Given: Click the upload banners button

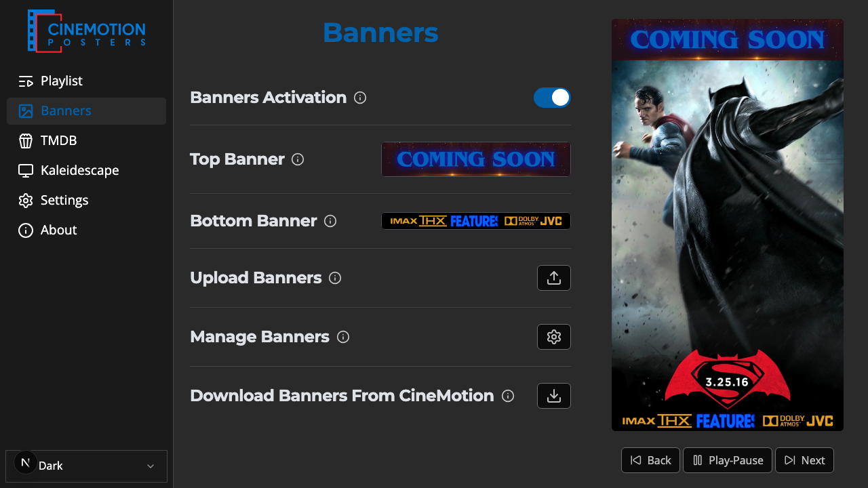Looking at the screenshot, I should tap(554, 278).
